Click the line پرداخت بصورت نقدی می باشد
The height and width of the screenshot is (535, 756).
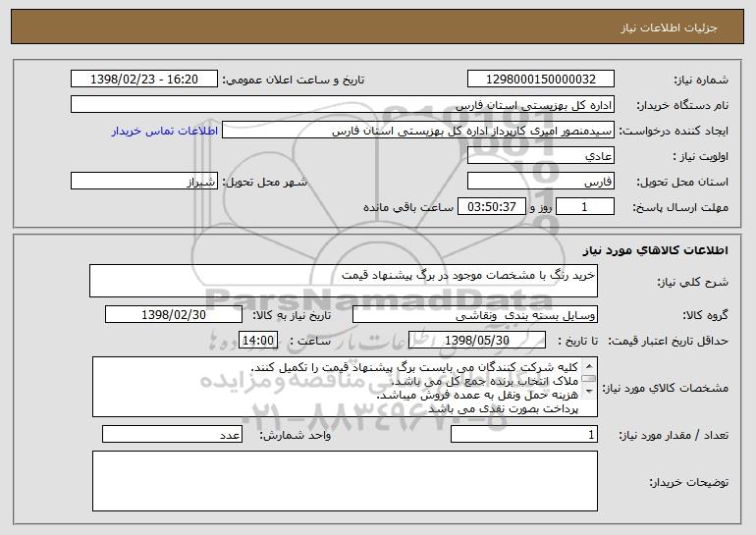tap(503, 409)
